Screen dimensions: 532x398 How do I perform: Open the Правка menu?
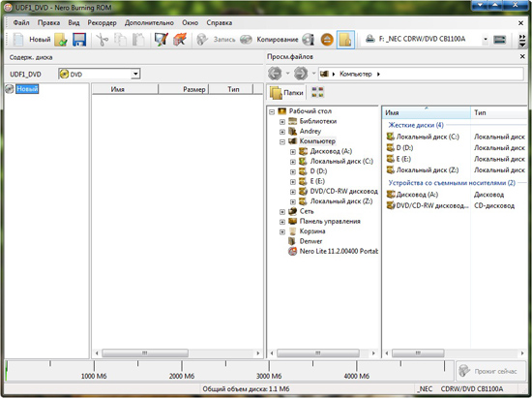point(49,22)
